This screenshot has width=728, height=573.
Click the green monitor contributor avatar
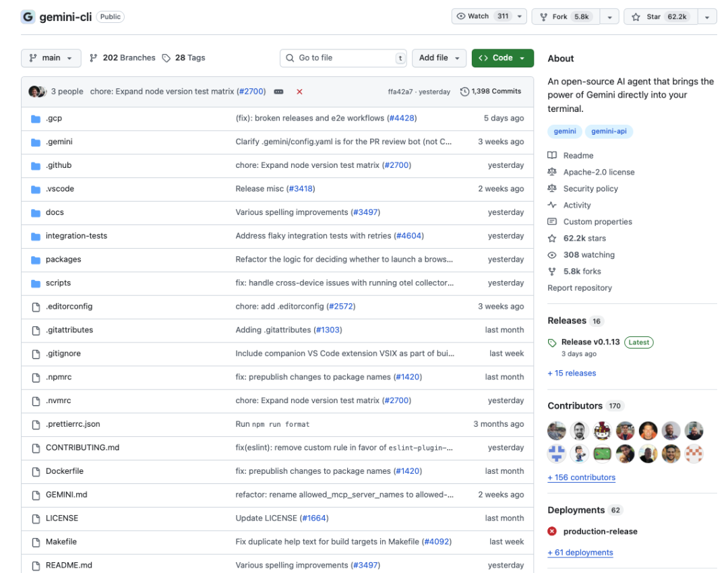coord(602,454)
